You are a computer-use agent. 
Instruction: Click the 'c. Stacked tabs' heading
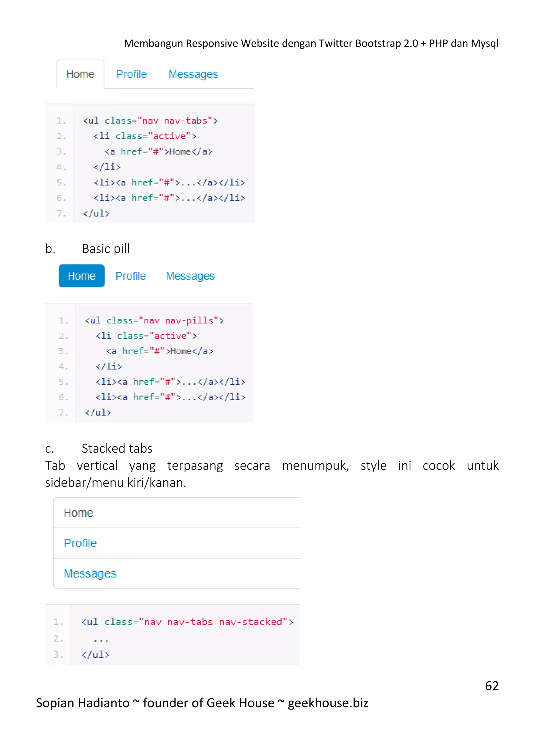98,448
